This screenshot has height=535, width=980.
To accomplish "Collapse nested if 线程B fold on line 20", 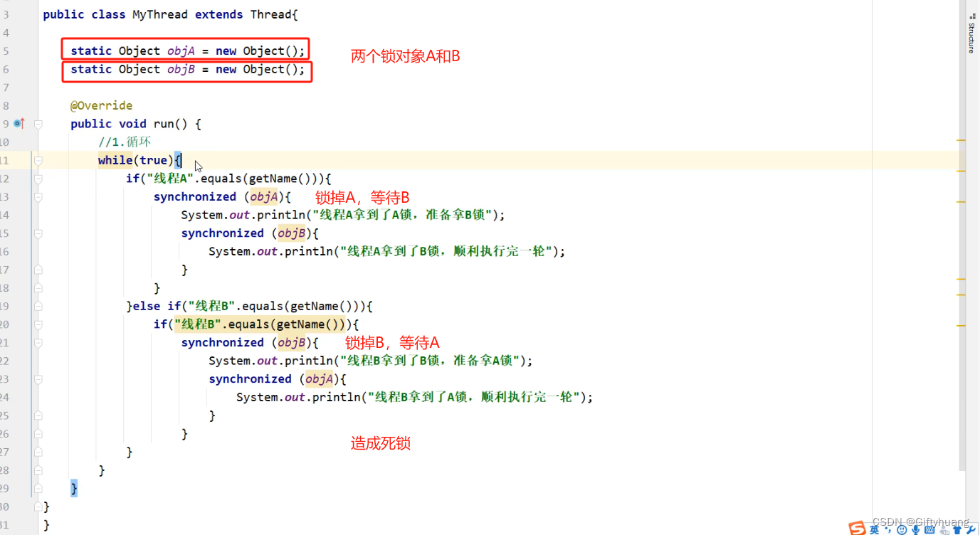I will click(38, 324).
